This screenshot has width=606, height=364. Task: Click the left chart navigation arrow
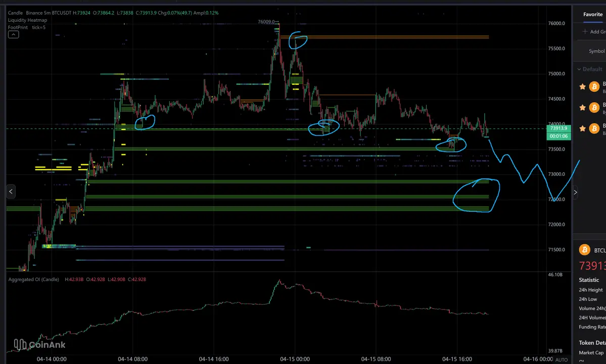[x=11, y=191]
